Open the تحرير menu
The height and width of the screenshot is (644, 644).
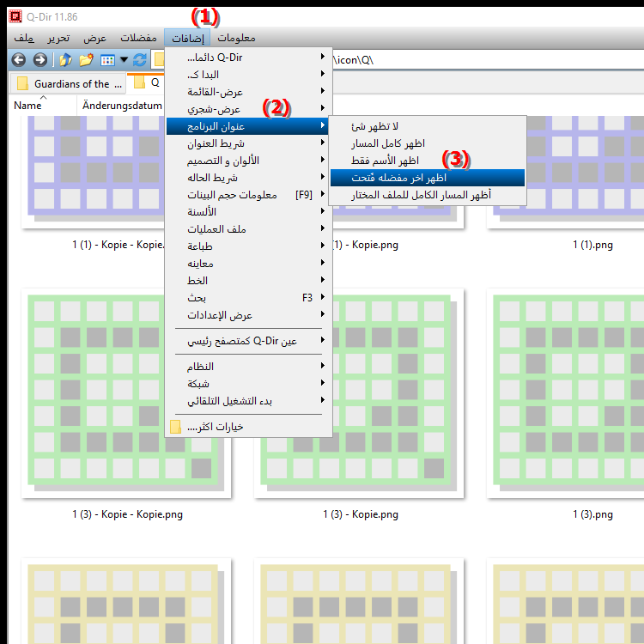[58, 38]
